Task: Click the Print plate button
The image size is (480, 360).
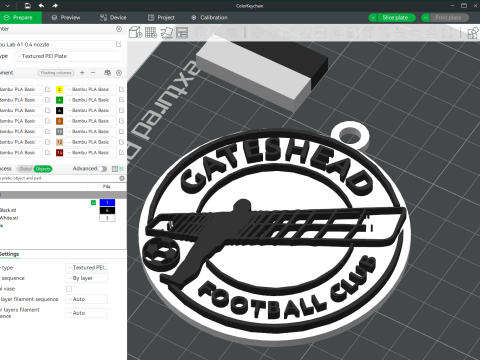Action: point(449,17)
